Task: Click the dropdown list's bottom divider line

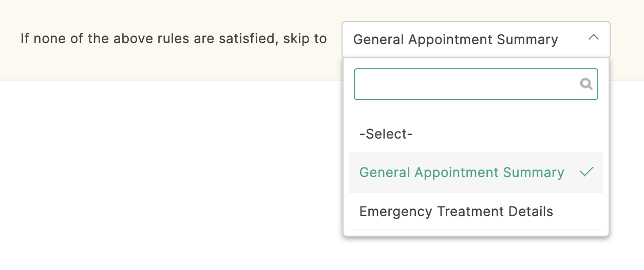Action: [x=476, y=230]
